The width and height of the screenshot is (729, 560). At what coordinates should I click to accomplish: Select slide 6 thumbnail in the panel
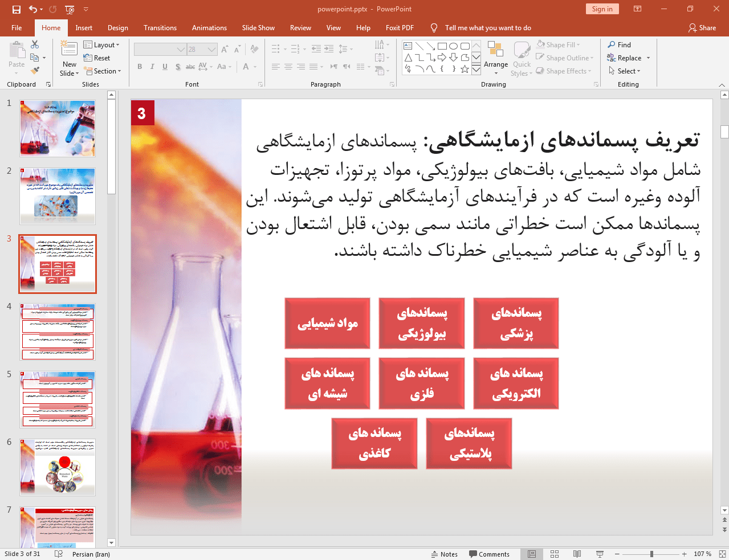tap(58, 467)
